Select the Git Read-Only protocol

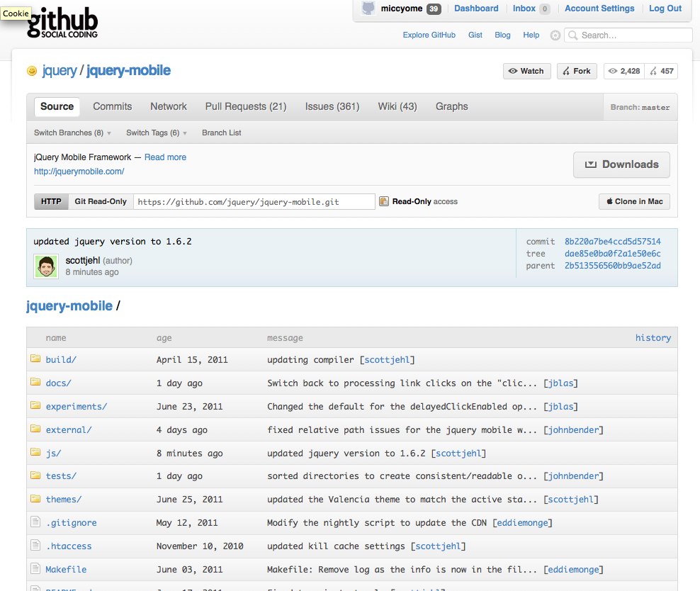coord(101,201)
